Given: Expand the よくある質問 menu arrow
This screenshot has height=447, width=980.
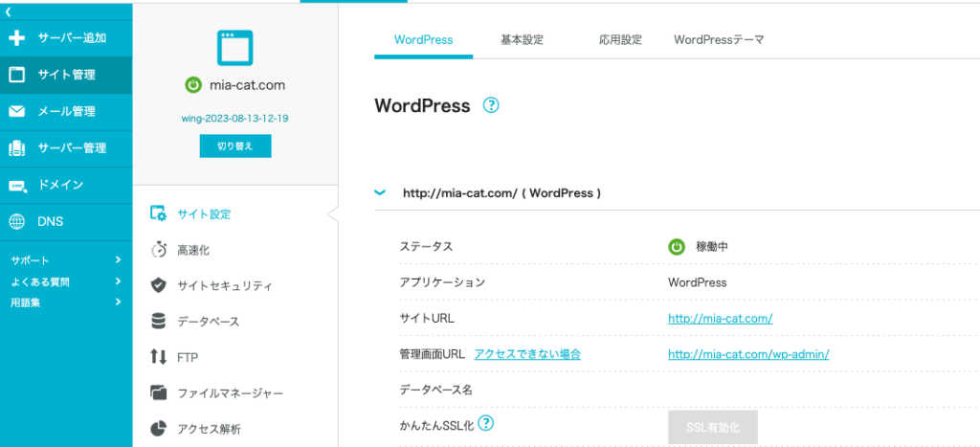Looking at the screenshot, I should click(x=118, y=281).
